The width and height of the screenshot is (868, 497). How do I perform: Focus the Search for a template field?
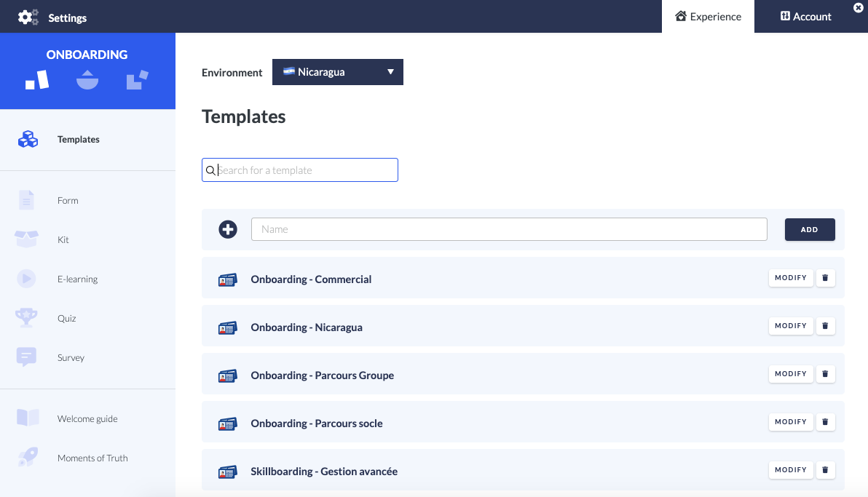coord(299,170)
